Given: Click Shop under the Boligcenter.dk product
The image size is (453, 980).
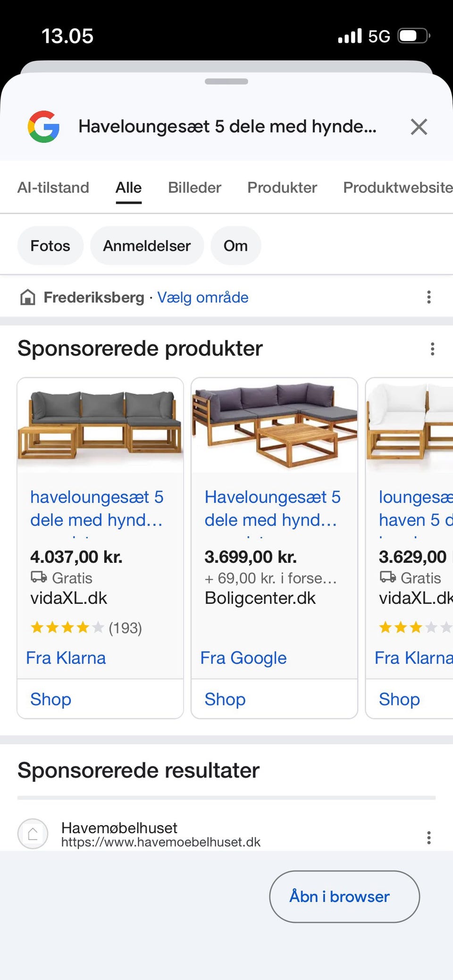Looking at the screenshot, I should (x=225, y=699).
